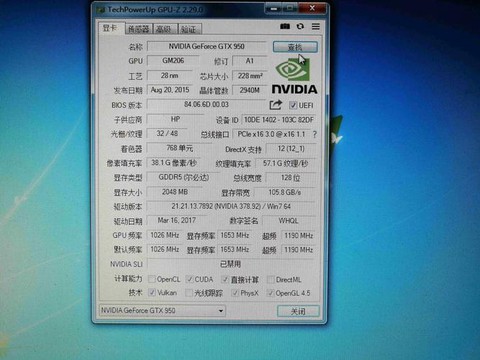Click the BIOS version field 84.06.6D.00.03
Screen dimensions: 480x360
(x=206, y=105)
